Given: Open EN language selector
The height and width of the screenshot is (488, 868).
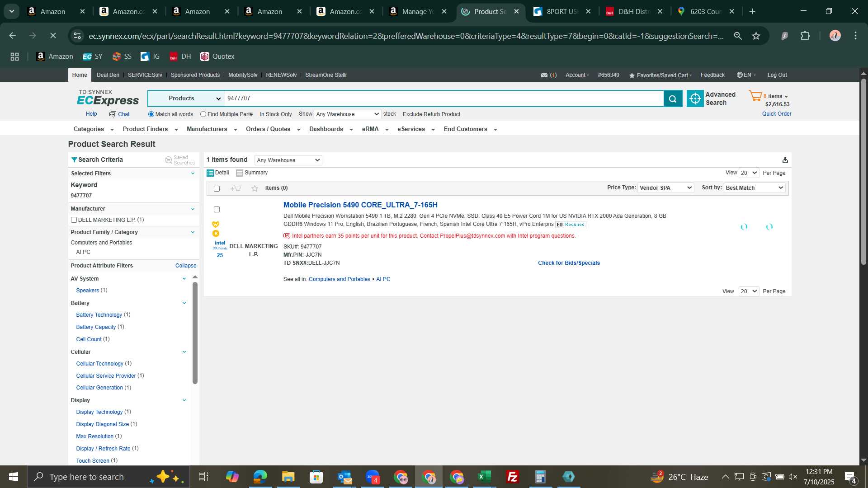Looking at the screenshot, I should 746,75.
